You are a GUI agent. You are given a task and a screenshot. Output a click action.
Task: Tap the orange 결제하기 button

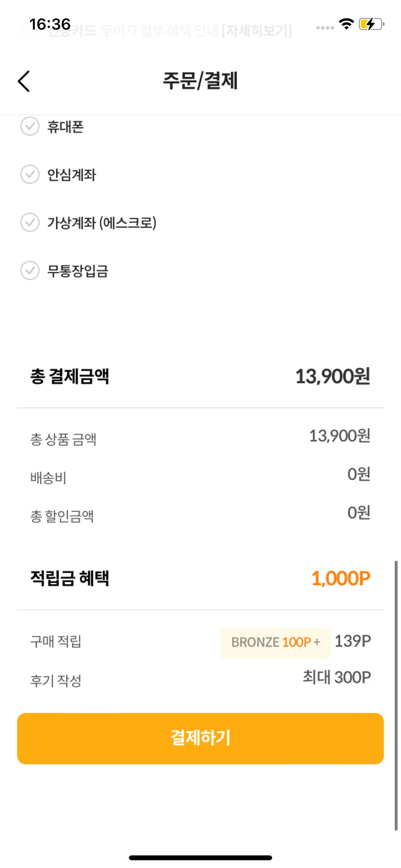coord(200,738)
